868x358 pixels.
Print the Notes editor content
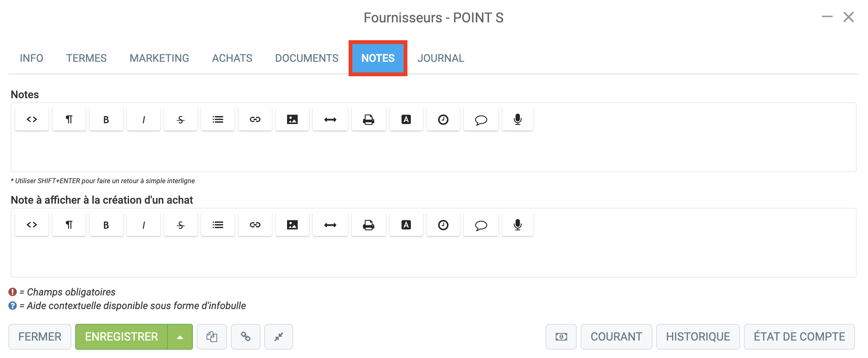pos(369,119)
